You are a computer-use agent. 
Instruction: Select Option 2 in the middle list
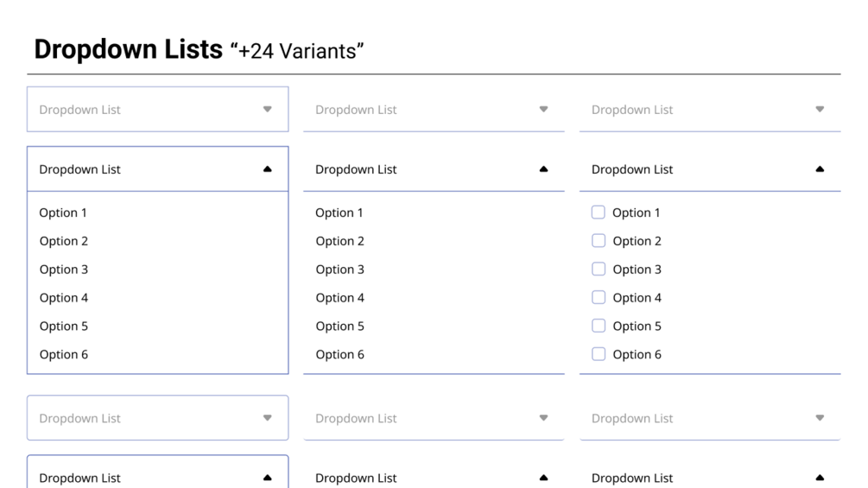(340, 241)
